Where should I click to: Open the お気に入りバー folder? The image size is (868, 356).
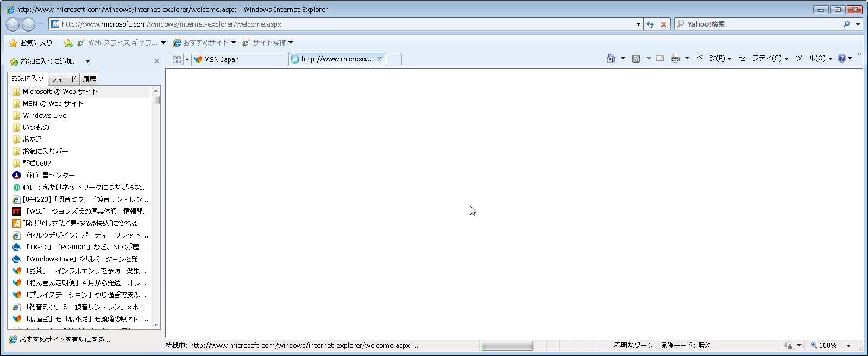[80, 152]
